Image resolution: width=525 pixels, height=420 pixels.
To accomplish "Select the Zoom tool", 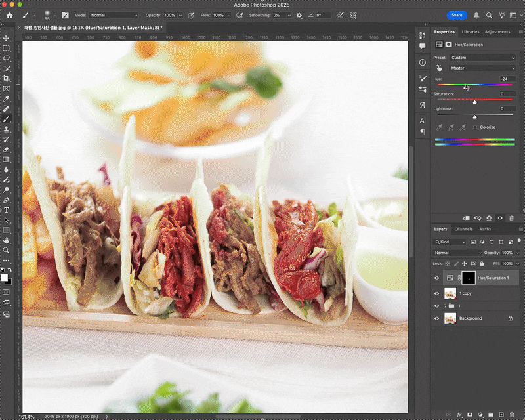I will [6, 251].
